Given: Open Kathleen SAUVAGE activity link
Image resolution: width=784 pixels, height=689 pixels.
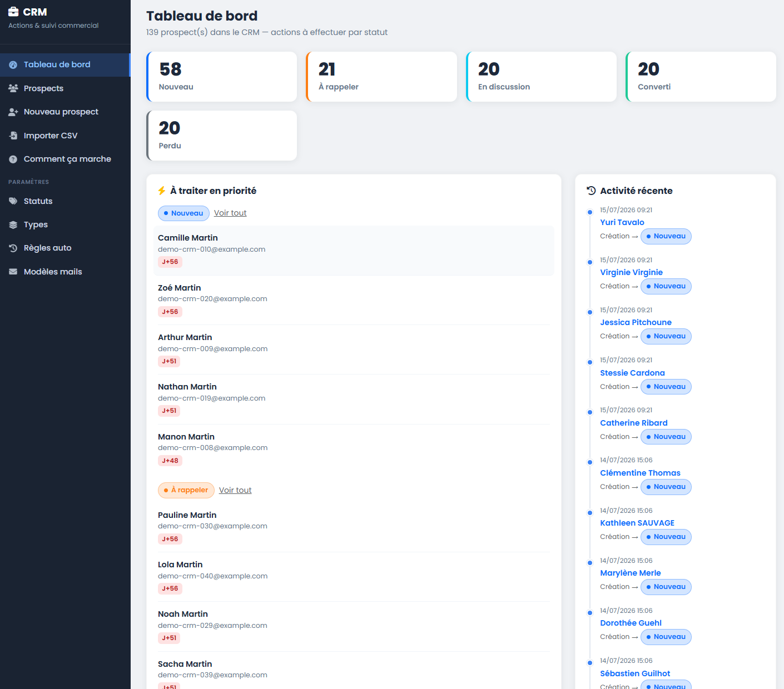Looking at the screenshot, I should [x=637, y=523].
